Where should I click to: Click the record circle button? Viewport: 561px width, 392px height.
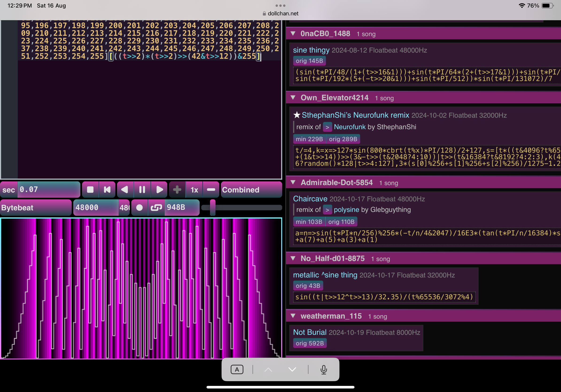139,208
